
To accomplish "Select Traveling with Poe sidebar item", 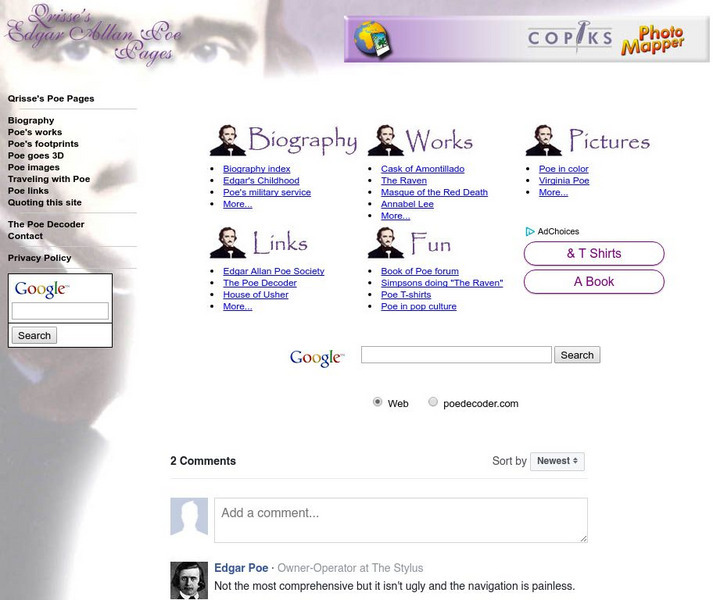I will tap(49, 179).
